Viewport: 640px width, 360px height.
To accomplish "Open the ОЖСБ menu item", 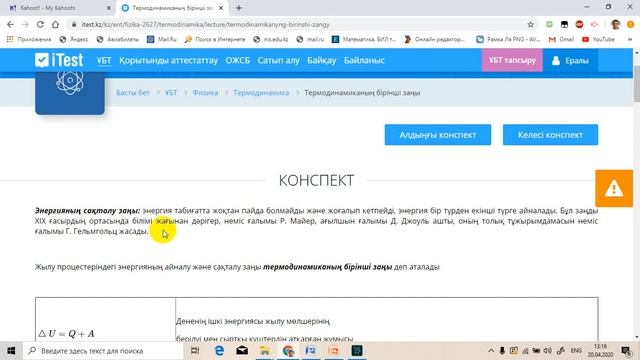I will 238,60.
